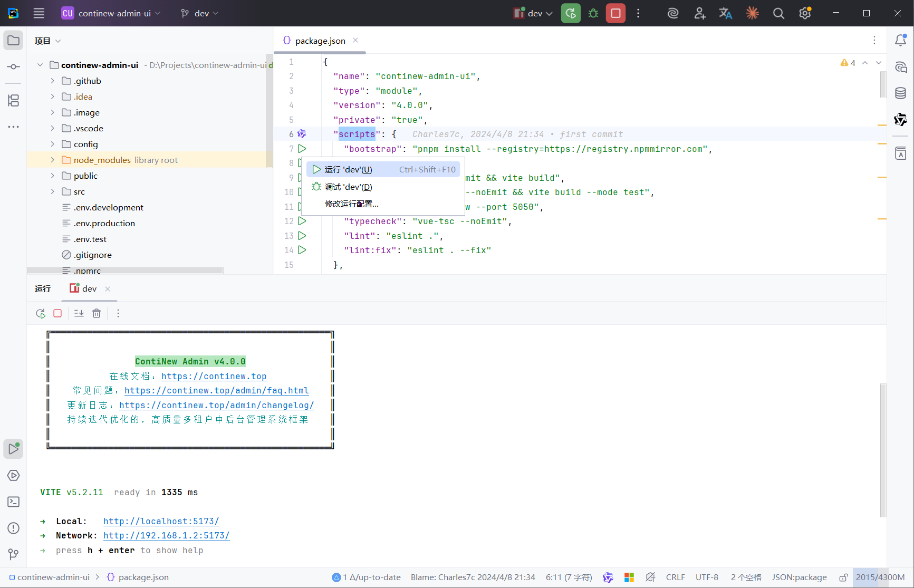This screenshot has width=914, height=588.
Task: Show more tool windows ellipsis
Action: (13, 127)
